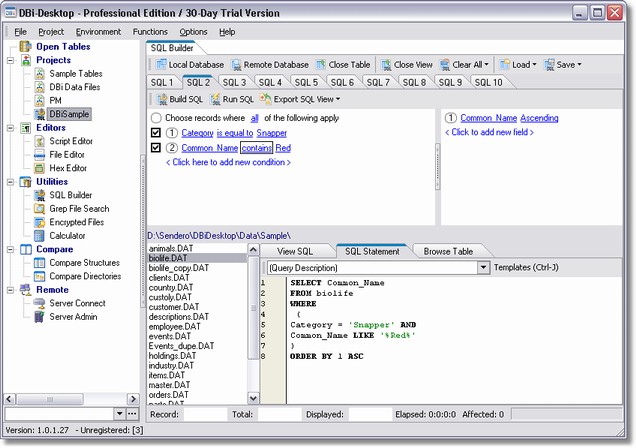Click 'Click to add new field' link
Viewport: 636px width, 448px height.
tap(489, 132)
